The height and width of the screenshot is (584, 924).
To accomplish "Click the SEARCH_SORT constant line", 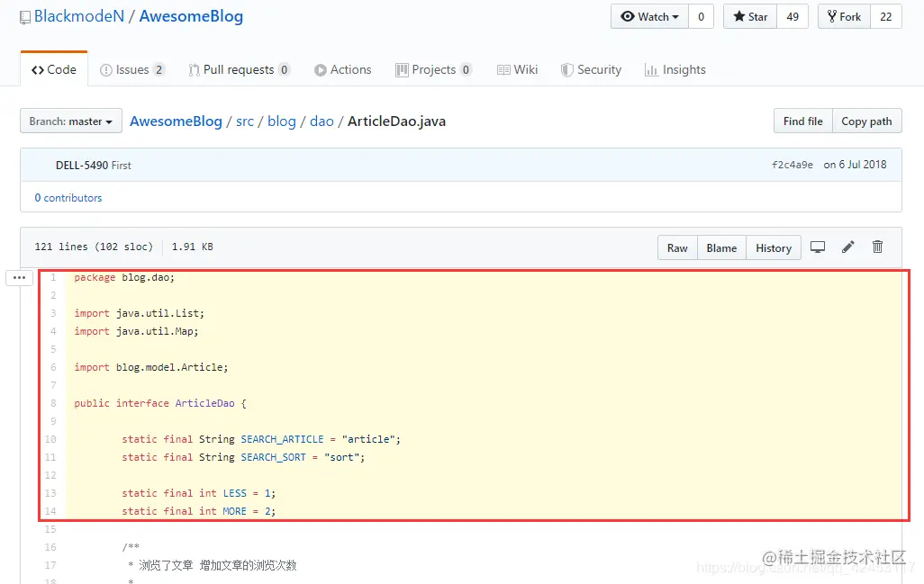I will pyautogui.click(x=243, y=457).
